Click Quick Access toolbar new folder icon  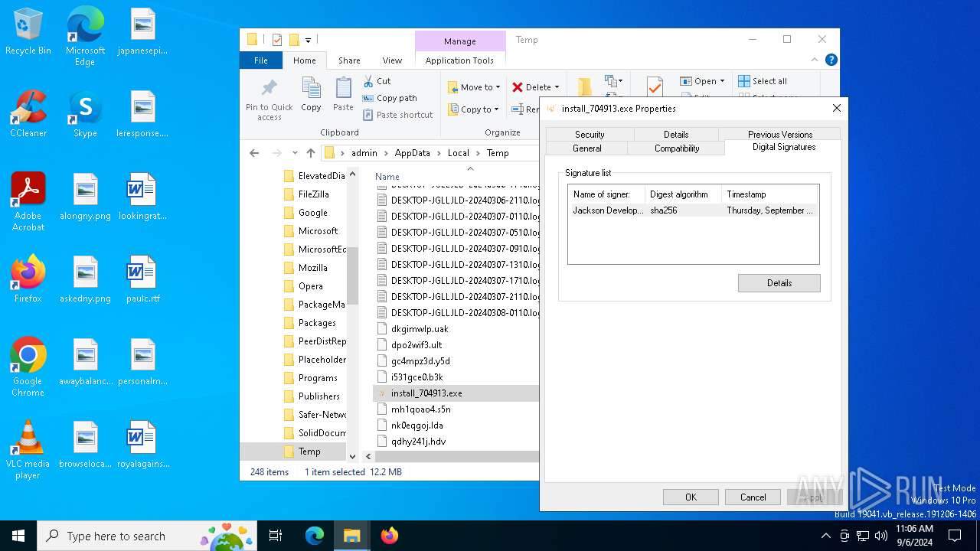tap(294, 40)
